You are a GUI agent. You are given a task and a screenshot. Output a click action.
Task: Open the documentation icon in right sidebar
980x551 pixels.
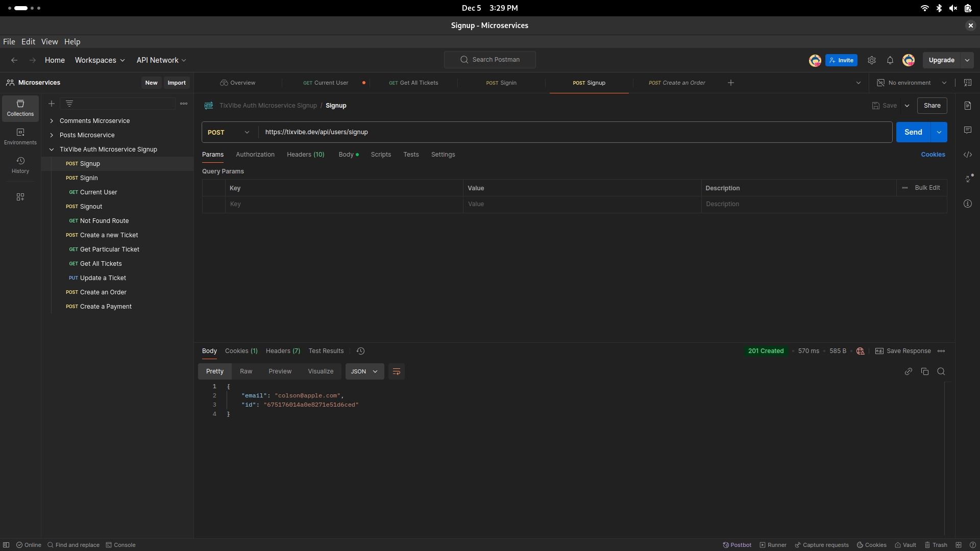(968, 106)
